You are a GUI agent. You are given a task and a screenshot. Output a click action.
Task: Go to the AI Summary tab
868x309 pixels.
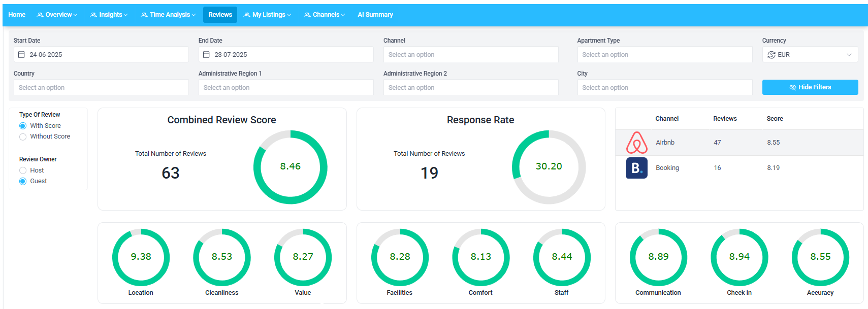[x=375, y=15]
